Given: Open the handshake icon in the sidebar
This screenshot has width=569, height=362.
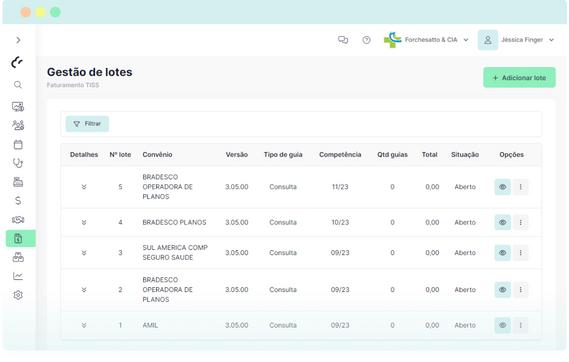Looking at the screenshot, I should click(x=18, y=220).
